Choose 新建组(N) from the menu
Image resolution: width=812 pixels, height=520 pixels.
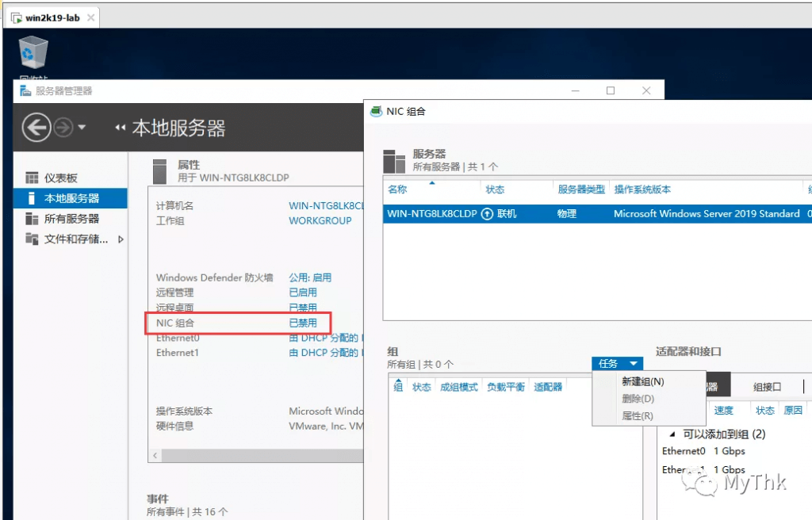click(642, 382)
